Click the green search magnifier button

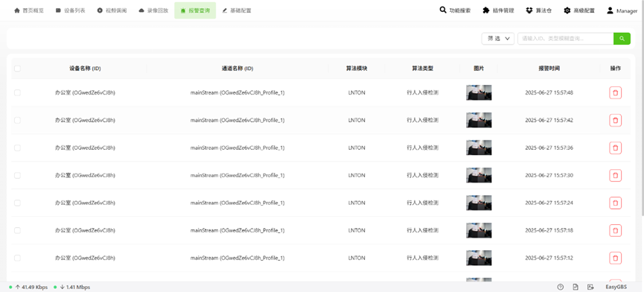[x=622, y=39]
